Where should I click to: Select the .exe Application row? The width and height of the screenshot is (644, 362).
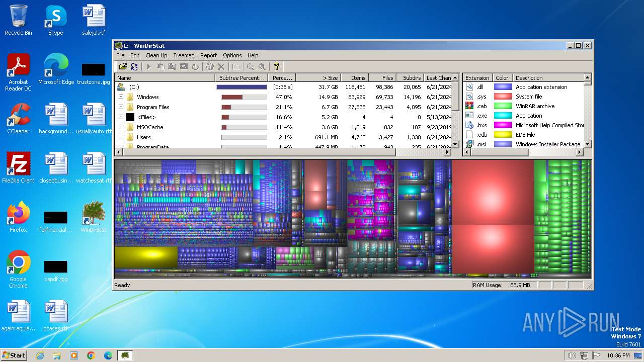click(x=523, y=116)
